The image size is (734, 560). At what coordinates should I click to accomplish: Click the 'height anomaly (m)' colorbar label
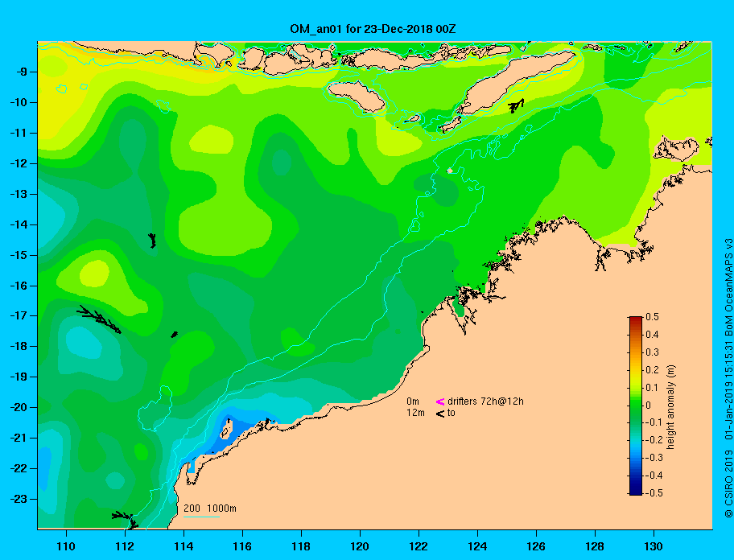click(670, 407)
